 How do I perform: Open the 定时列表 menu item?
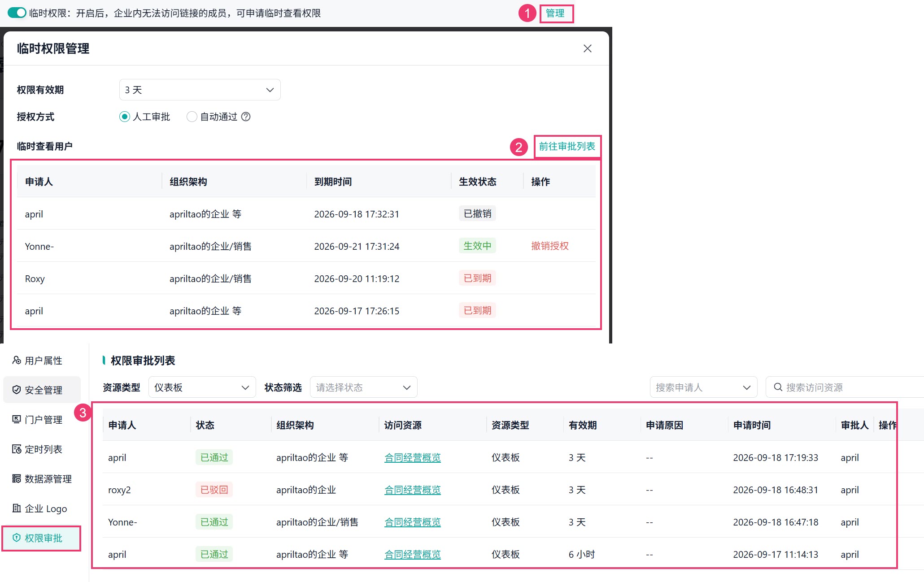point(42,449)
